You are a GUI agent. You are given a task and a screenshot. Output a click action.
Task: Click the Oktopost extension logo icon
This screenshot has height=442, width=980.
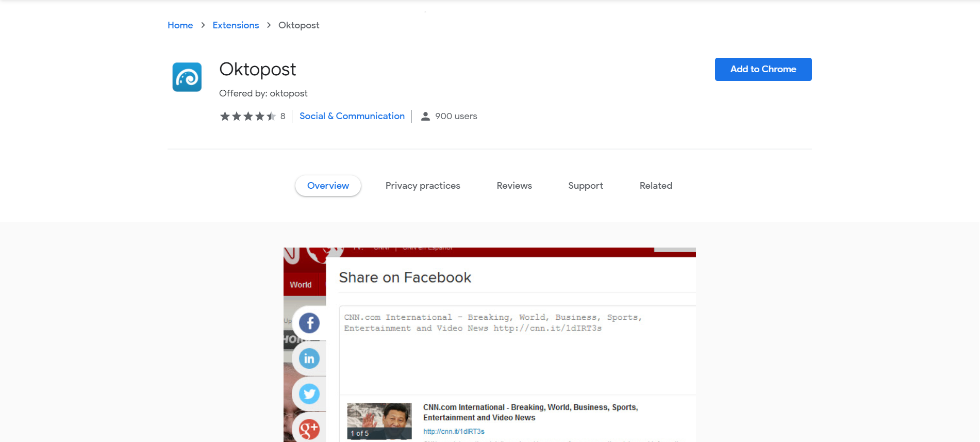point(187,77)
